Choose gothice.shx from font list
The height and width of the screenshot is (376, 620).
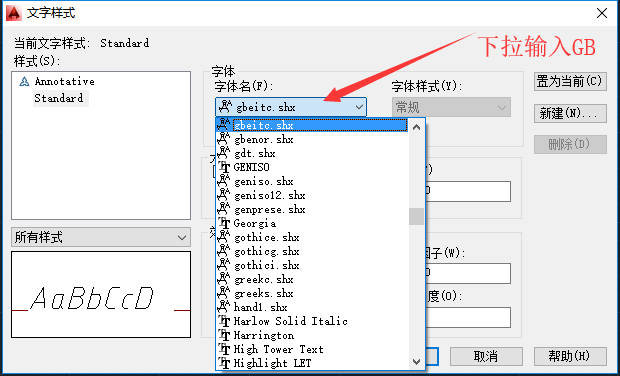tap(312, 237)
